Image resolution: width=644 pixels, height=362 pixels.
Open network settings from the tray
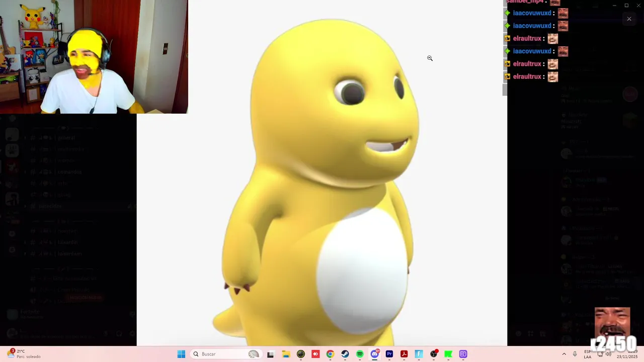click(600, 354)
